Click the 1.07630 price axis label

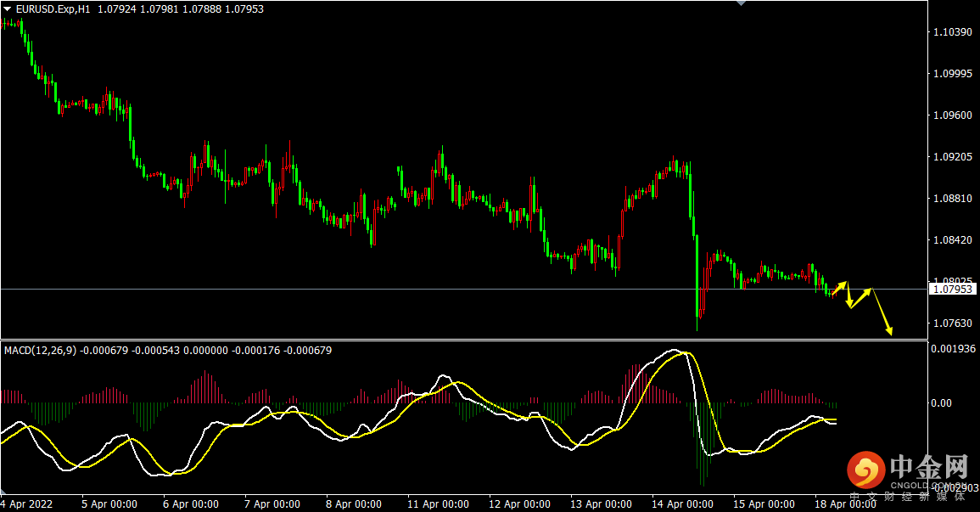[953, 324]
